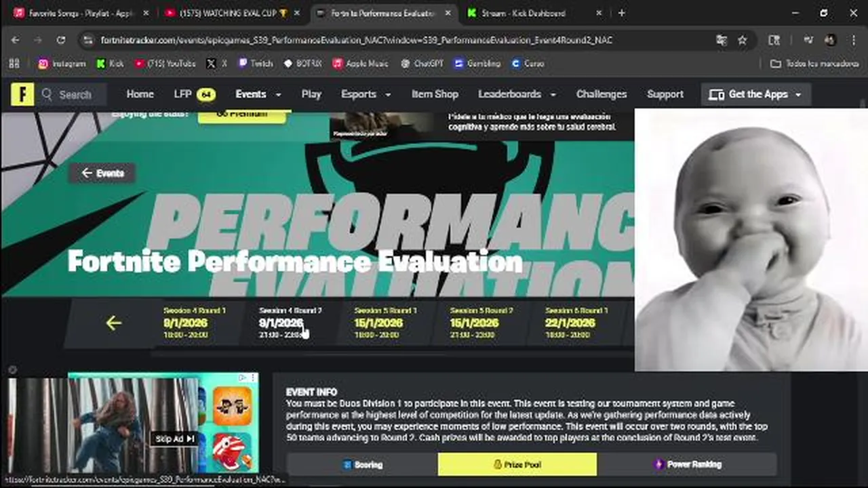Viewport: 868px width, 488px height.
Task: Select Session 5 Round 1 at 18:00
Action: pos(385,323)
